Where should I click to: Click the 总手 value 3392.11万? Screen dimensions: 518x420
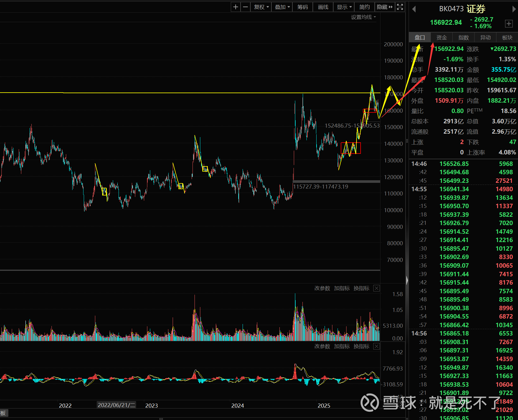tap(449, 70)
